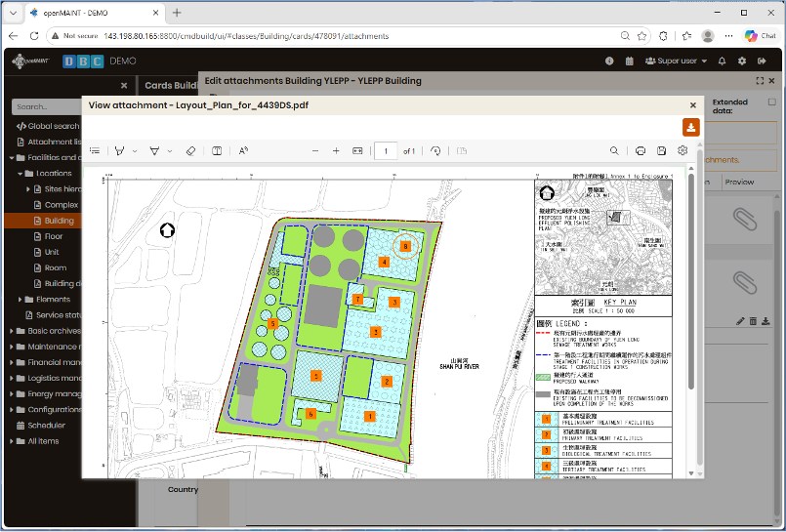786x532 pixels.
Task: Open Unit in the Locations tree
Action: (x=46, y=252)
